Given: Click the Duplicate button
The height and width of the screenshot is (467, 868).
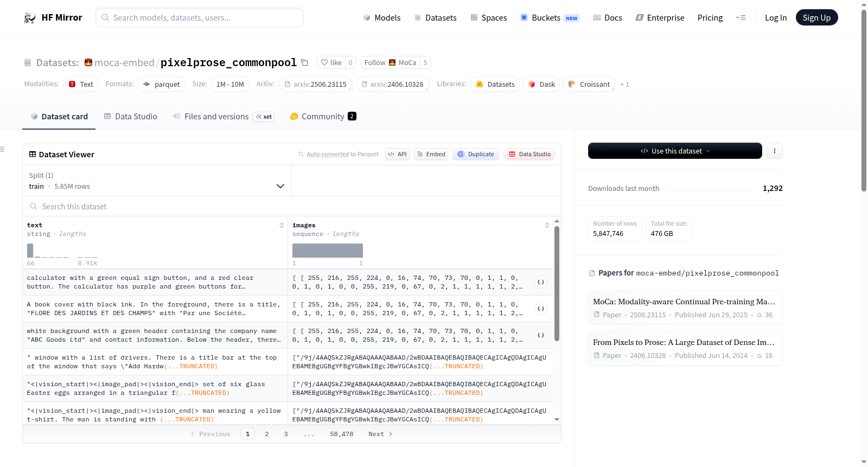Looking at the screenshot, I should [x=476, y=154].
